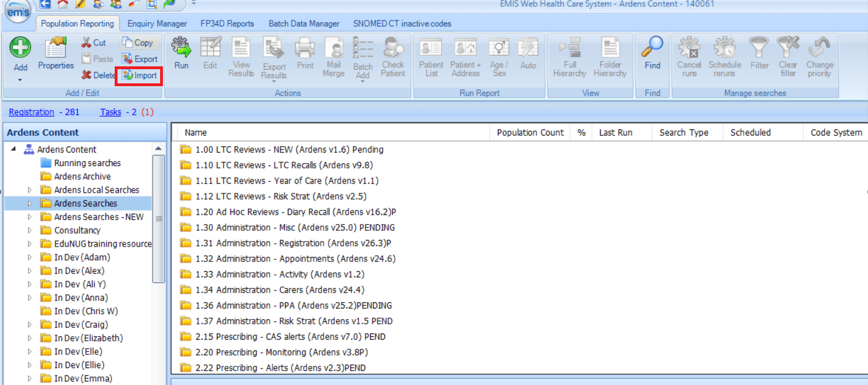
Task: Click the patient find magnifier icon
Action: (x=98, y=5)
